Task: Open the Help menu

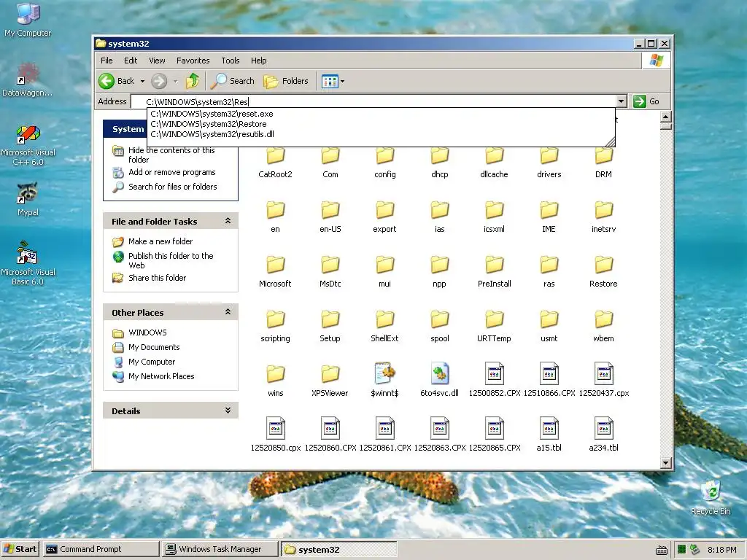Action: (259, 61)
